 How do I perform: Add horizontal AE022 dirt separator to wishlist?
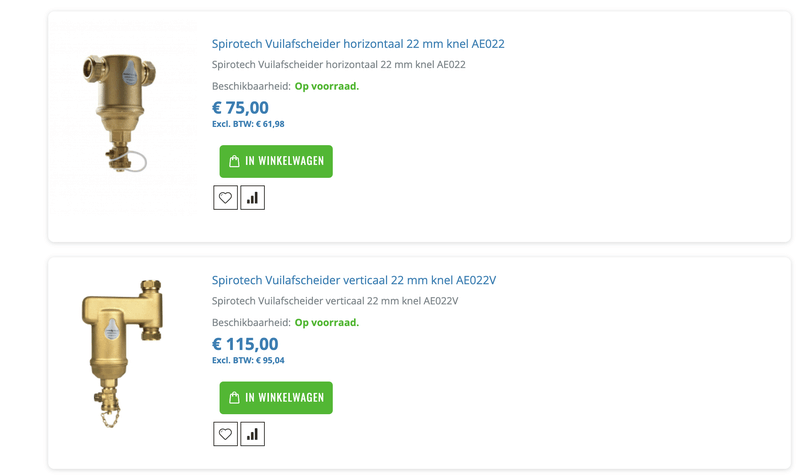(x=225, y=198)
